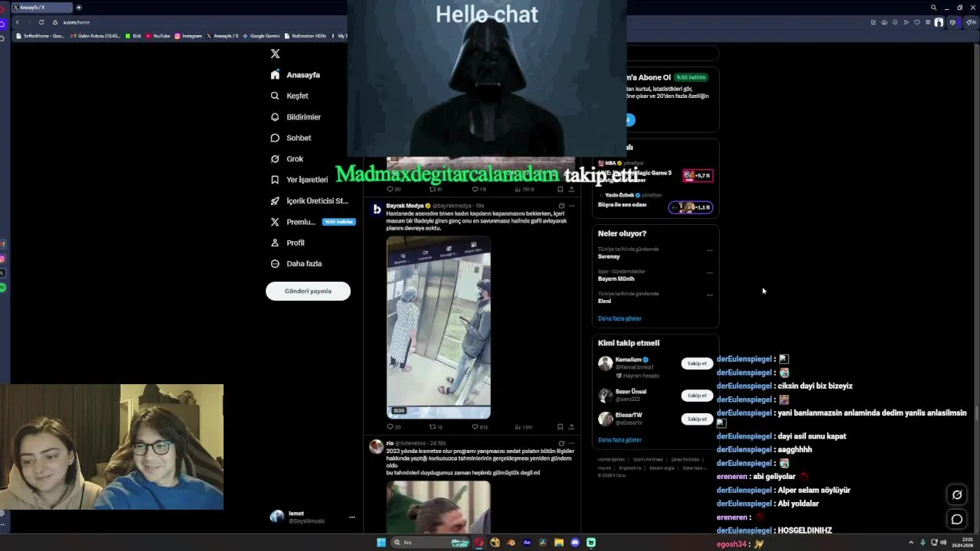This screenshot has height=551, width=980.
Task: Click Daha fazla göster under Neler oluyor
Action: tap(619, 318)
